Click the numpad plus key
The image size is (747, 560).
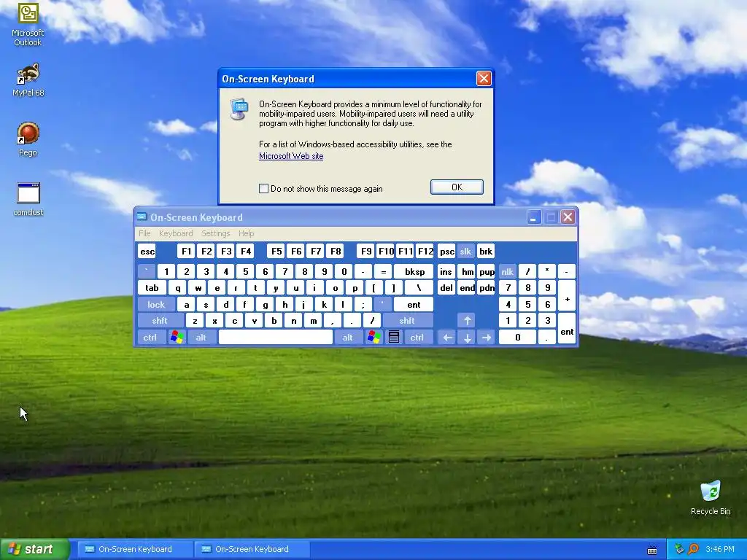567,296
